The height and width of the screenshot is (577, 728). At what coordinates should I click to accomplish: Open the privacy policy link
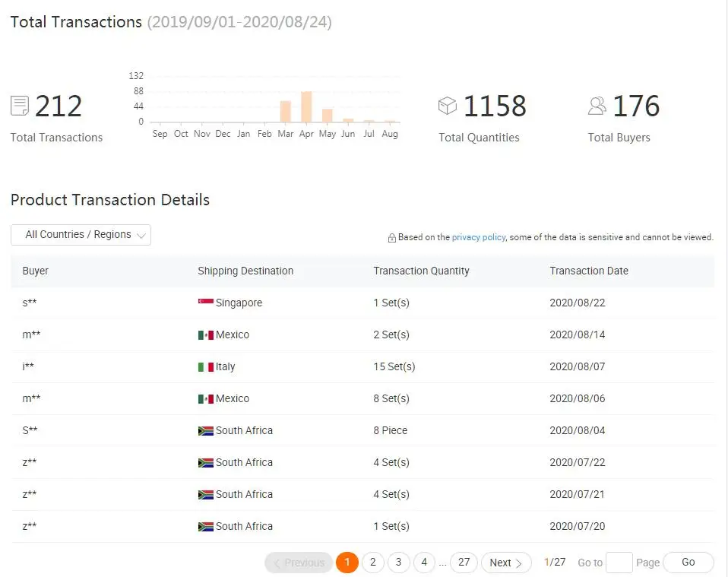[x=478, y=237]
